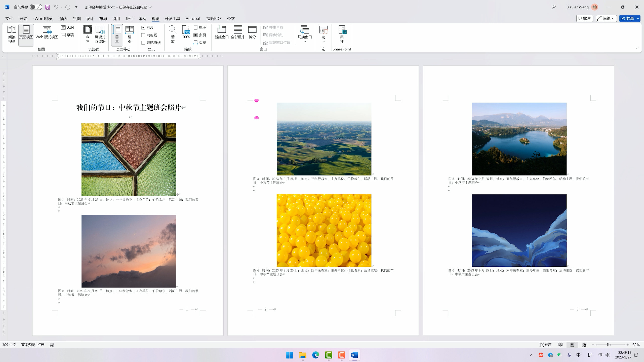Select side-to-side page flip (翻页)
The image size is (644, 362).
[130, 35]
